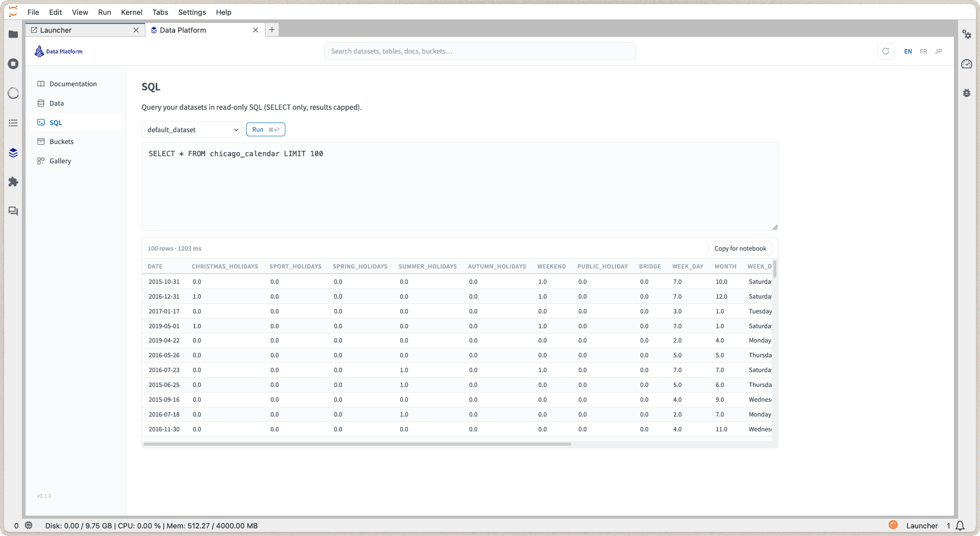
Task: Click the '100 rows · 1203 ms' status text
Action: pos(175,249)
